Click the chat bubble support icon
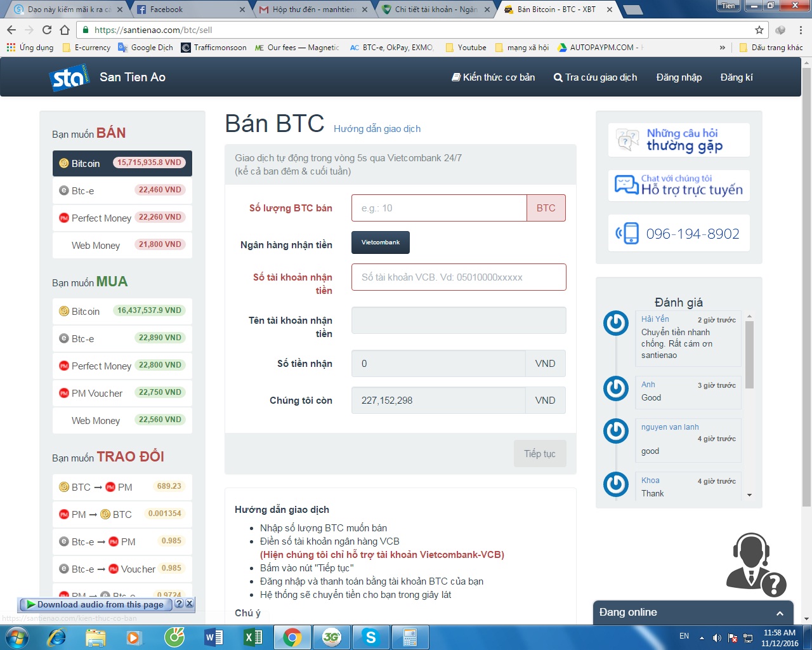 coord(626,185)
